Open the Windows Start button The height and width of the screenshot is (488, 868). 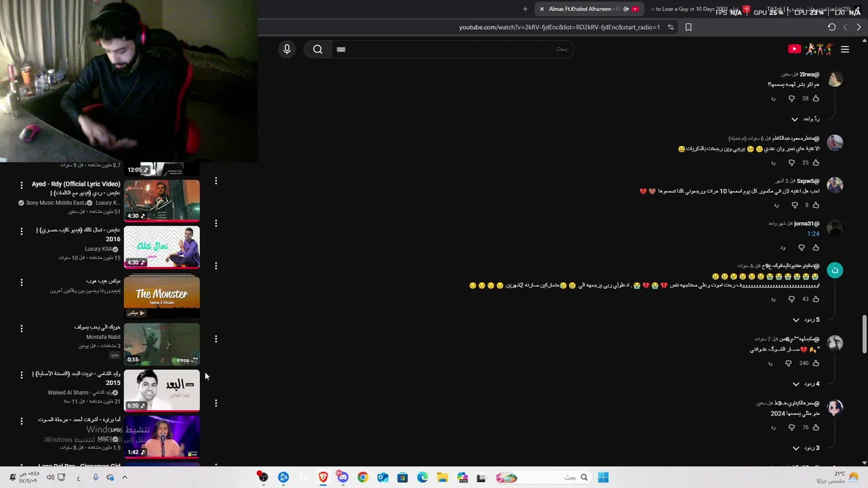coord(603,478)
